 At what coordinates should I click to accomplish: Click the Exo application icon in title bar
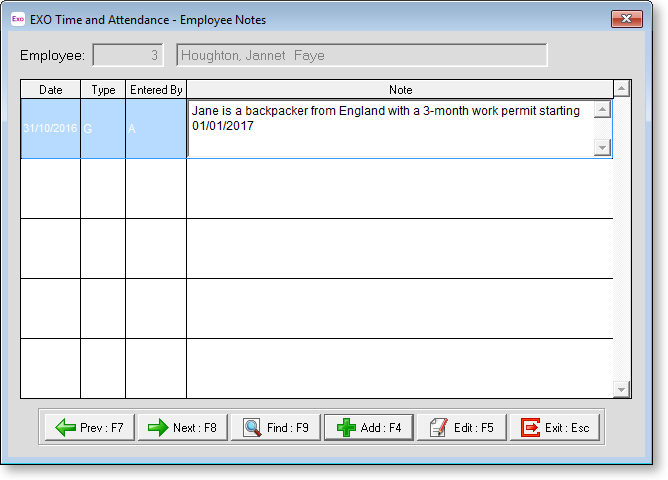coord(17,19)
